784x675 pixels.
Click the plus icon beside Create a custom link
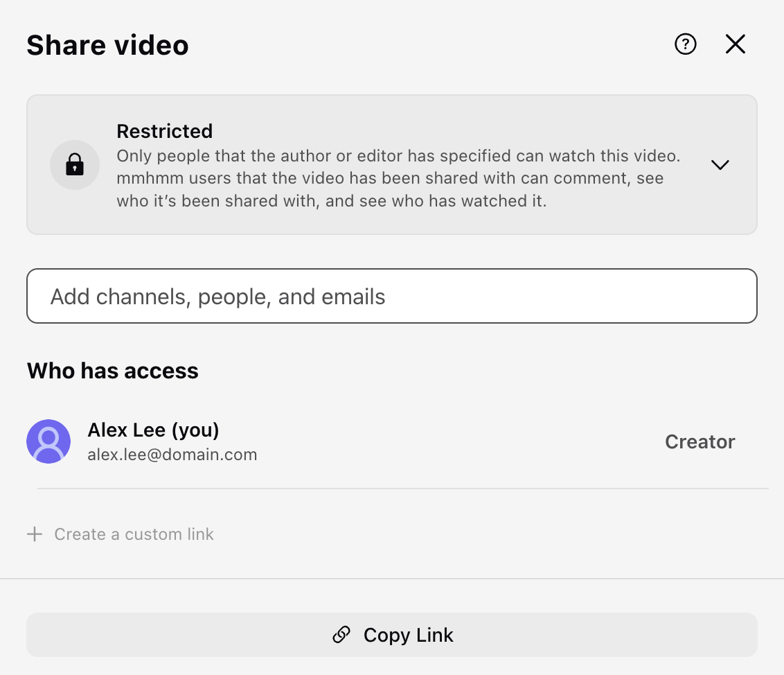tap(34, 534)
